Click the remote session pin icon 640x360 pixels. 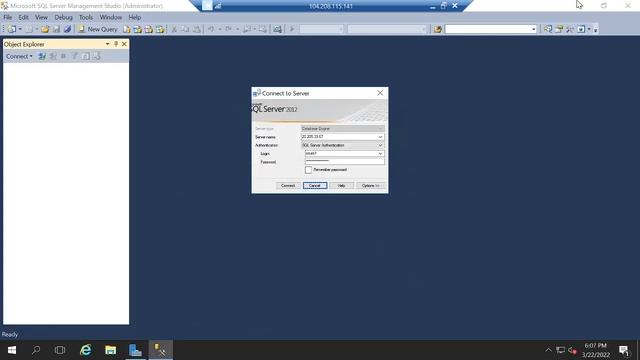pos(207,6)
